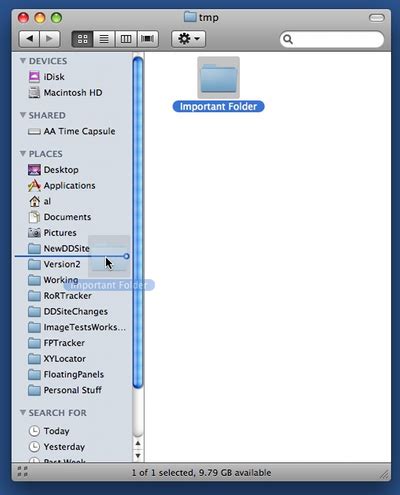Image resolution: width=400 pixels, height=495 pixels.
Task: Collapse the SHARED section
Action: point(23,115)
